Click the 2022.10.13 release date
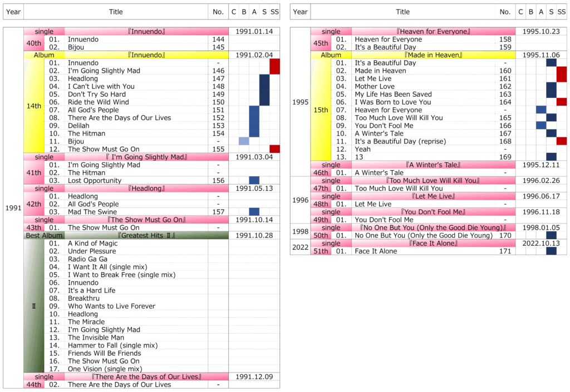The image size is (570, 392). pos(541,243)
